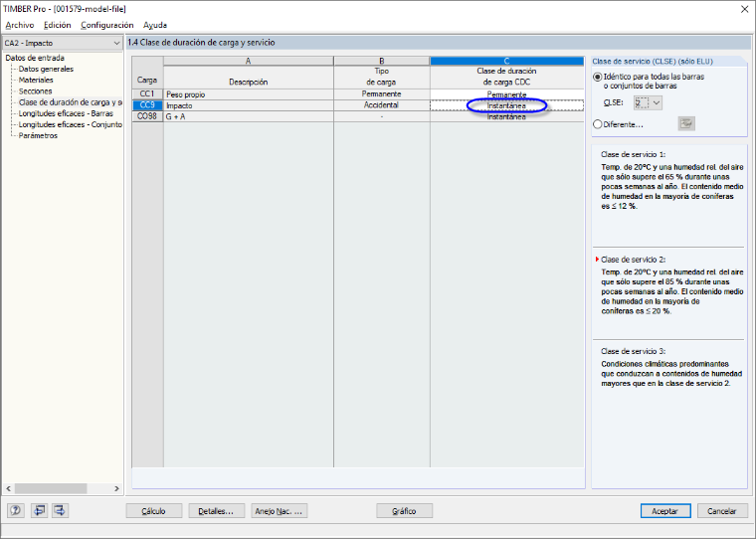Click the 'Clase de servicio 1:' heading

(633, 155)
